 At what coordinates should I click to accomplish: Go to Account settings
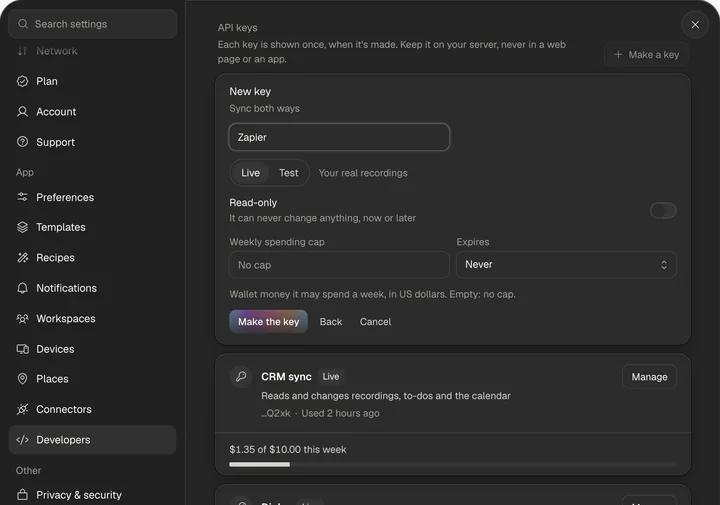(92, 112)
